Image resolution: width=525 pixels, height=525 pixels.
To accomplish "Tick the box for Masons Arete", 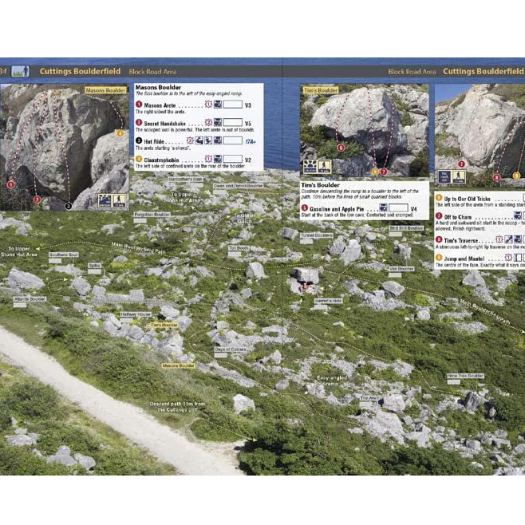I will coord(233,104).
